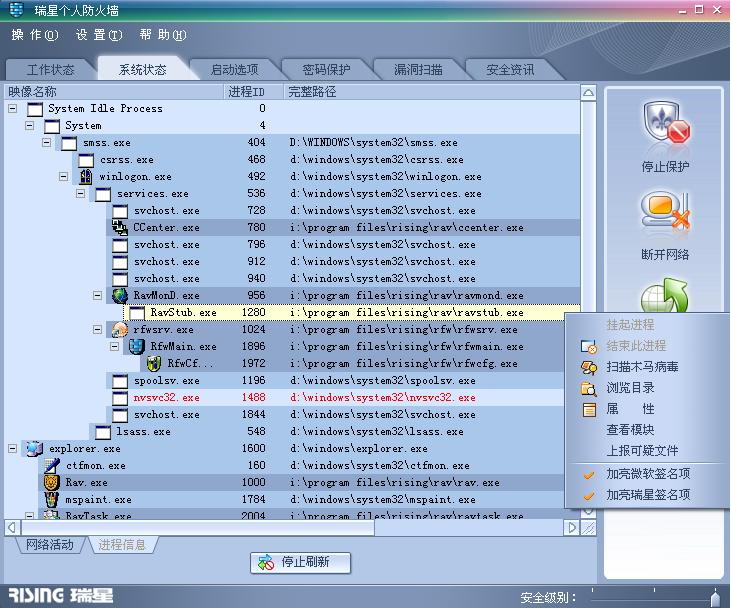
Task: Sort by 映像名称 column header
Action: click(x=114, y=92)
